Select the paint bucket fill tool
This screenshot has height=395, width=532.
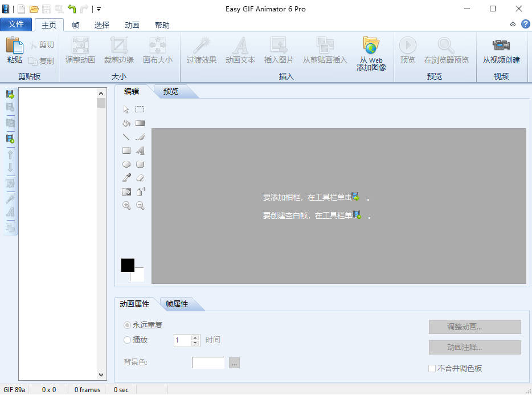coord(126,123)
